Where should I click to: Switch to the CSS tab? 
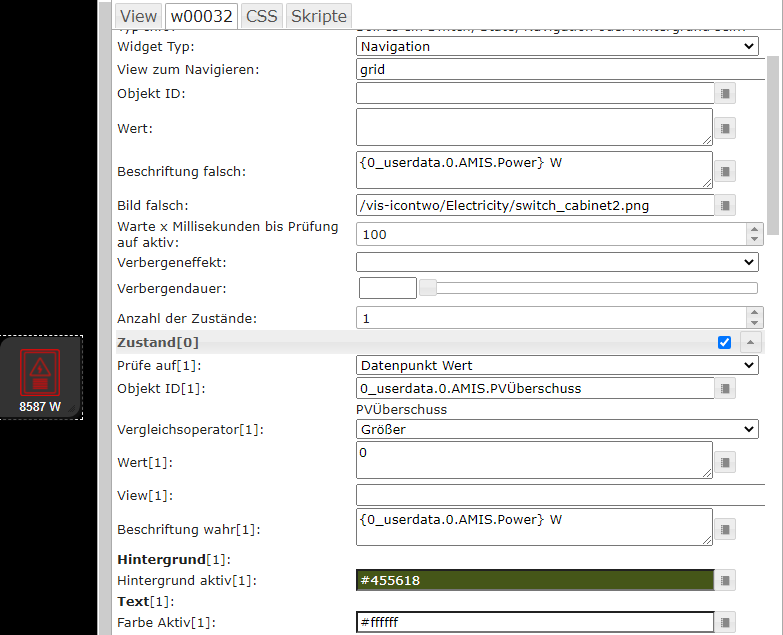[x=261, y=16]
